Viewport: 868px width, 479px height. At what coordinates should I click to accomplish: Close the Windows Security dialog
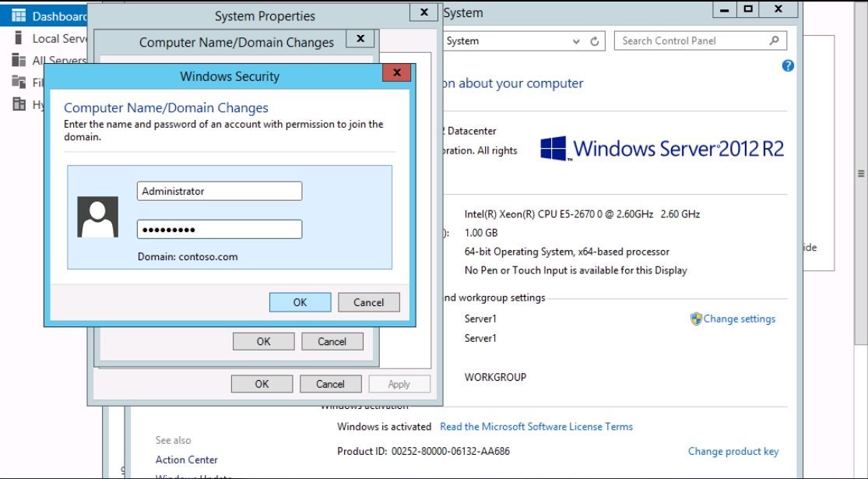[x=396, y=73]
